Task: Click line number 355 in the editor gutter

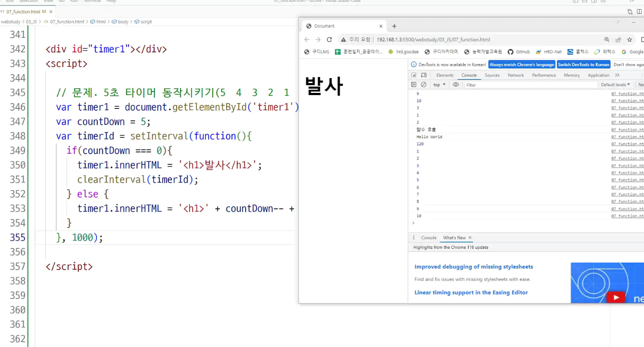Action: [18, 237]
